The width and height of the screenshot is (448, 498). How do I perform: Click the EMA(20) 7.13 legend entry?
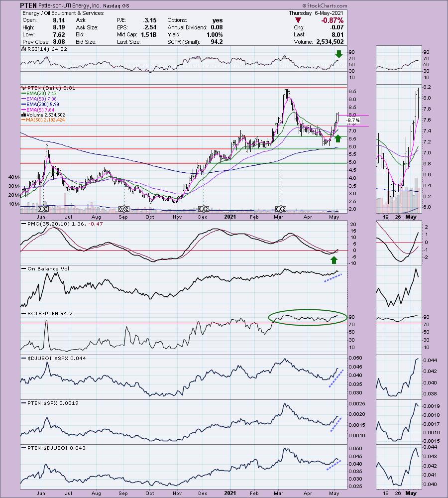41,94
